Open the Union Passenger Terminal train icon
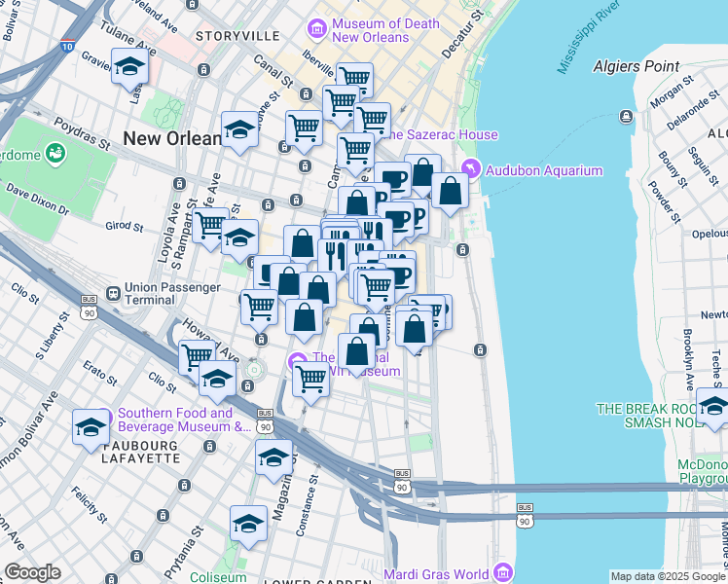Screen dimensions: 728x584 click(113, 293)
